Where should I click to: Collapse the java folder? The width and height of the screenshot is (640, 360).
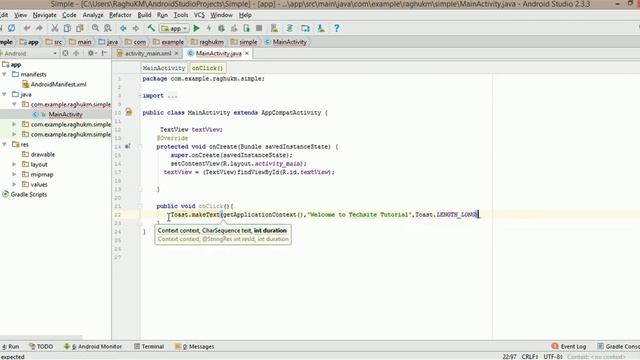[4, 94]
